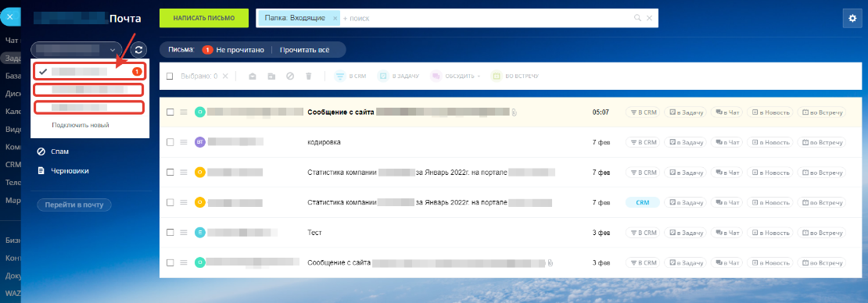Click 'во Встречу' for 05:07 message

coord(822,112)
